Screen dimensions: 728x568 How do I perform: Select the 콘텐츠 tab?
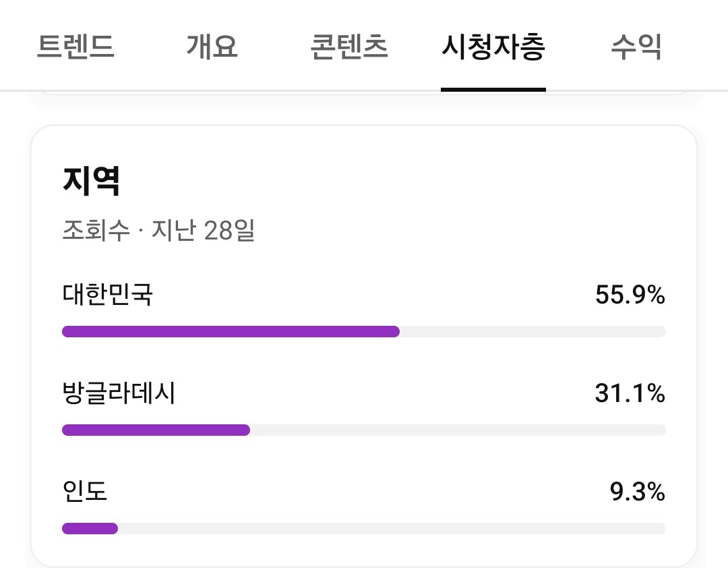349,47
